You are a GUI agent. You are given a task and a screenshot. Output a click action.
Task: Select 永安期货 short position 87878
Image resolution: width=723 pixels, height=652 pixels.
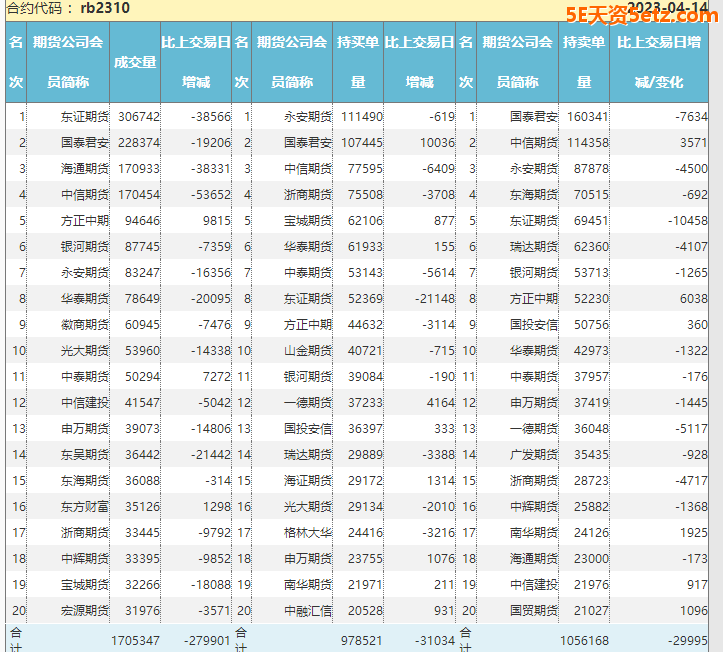(591, 169)
